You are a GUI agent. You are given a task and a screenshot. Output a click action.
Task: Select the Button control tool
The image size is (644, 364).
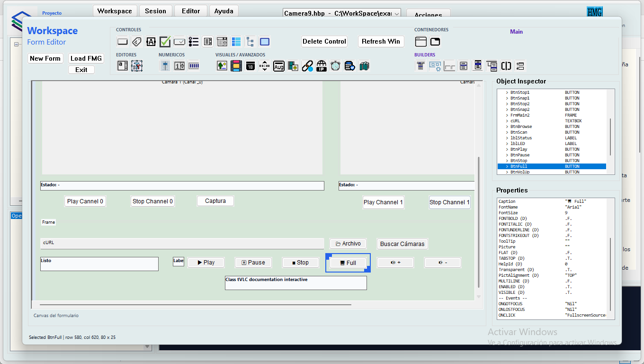pyautogui.click(x=123, y=42)
